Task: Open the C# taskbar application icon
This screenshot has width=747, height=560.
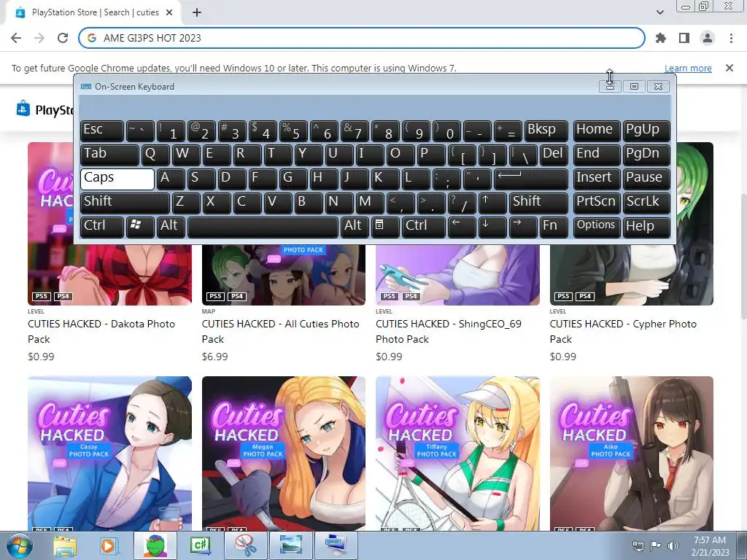Action: pyautogui.click(x=200, y=545)
